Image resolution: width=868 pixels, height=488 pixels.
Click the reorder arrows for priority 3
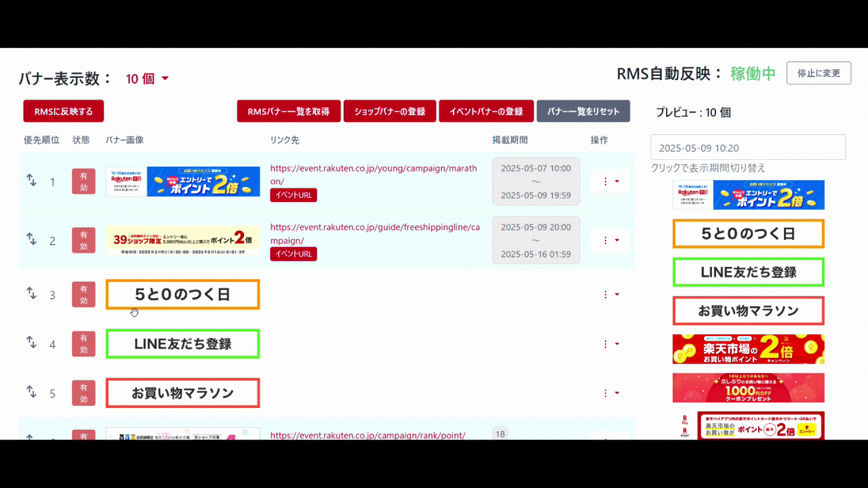pos(31,293)
